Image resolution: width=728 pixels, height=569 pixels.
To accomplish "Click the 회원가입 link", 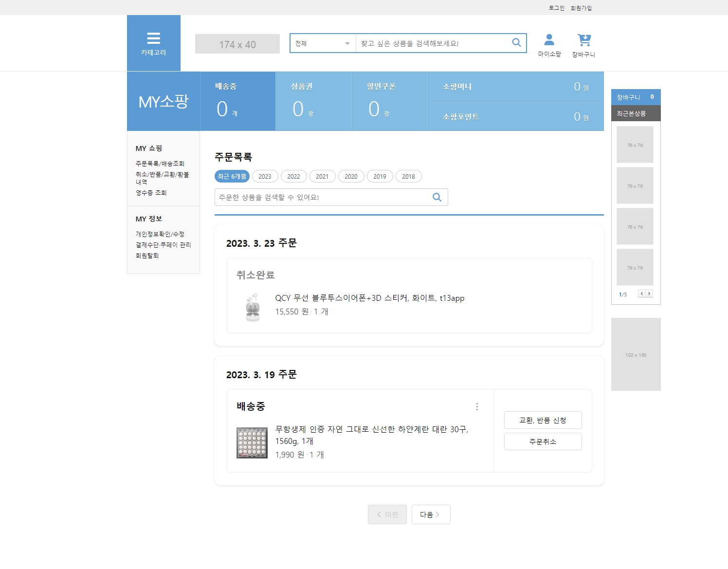I will 581,8.
